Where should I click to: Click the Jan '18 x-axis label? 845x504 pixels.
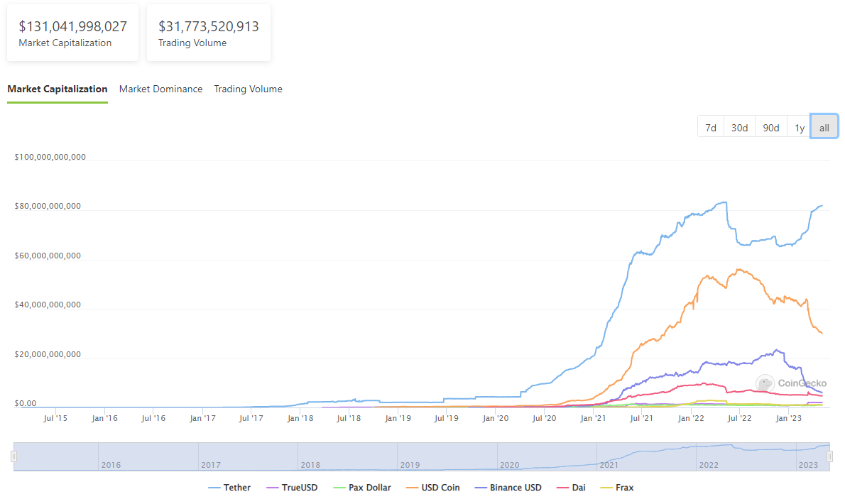[x=300, y=418]
